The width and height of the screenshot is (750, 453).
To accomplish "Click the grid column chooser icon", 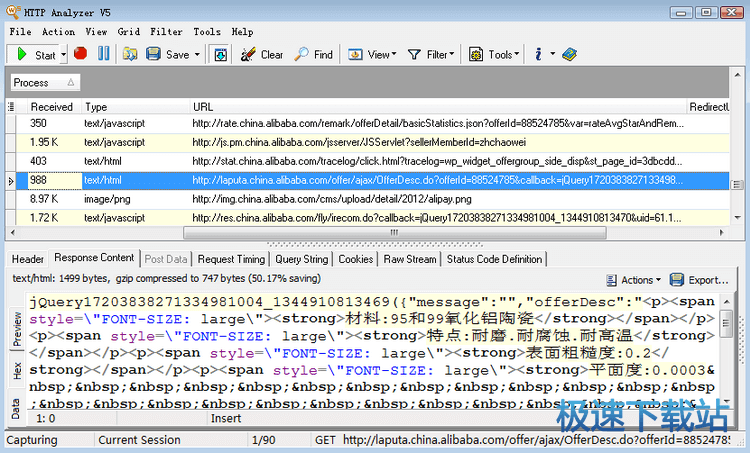I will click(11, 107).
